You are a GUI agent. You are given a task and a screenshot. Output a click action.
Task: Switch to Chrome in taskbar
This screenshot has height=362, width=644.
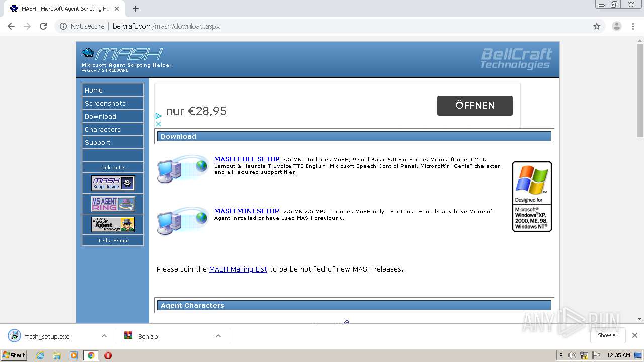(91, 355)
